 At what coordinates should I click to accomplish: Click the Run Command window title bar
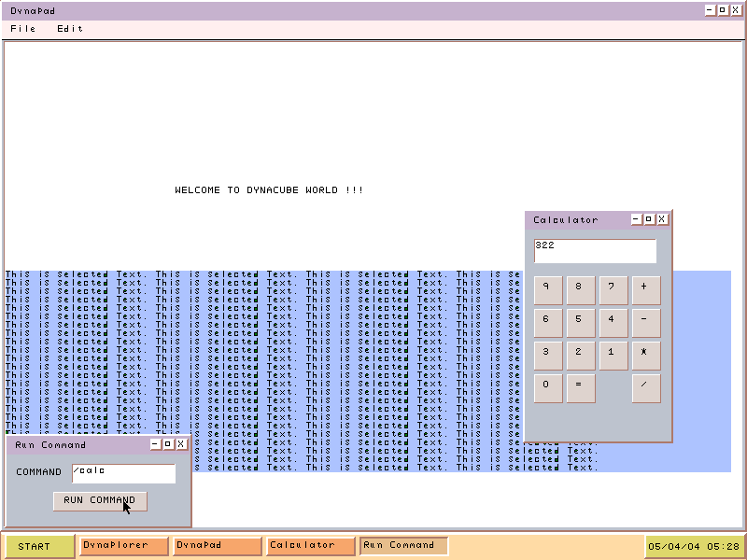99,445
